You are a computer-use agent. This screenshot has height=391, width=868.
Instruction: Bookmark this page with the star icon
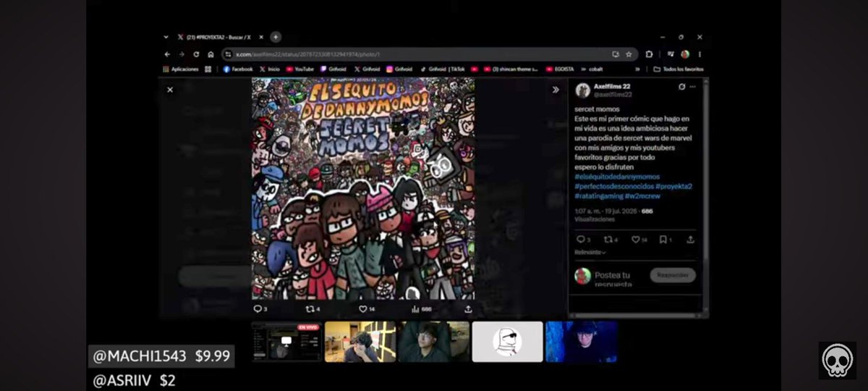pos(629,54)
